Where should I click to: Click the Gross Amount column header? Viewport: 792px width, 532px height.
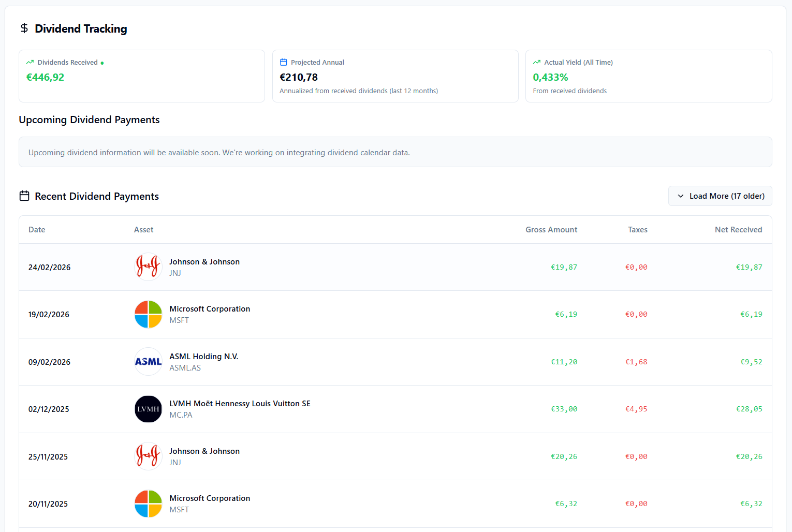[x=551, y=230]
